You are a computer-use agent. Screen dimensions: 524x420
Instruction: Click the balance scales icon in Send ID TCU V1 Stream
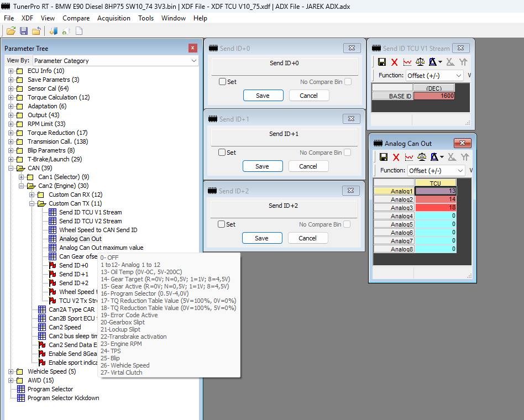click(420, 62)
